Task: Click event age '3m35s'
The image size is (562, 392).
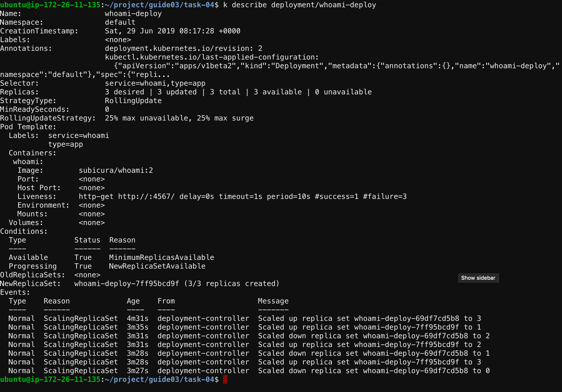Action: [x=138, y=327]
